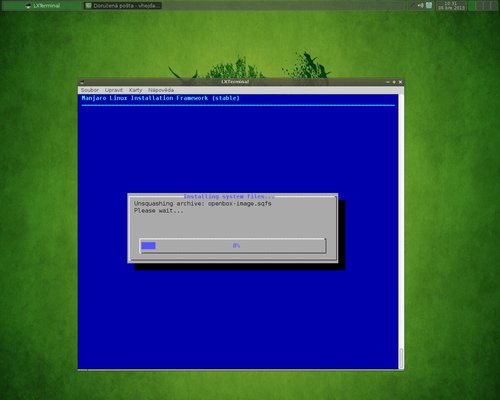Maximize the LXTerminal window
The height and width of the screenshot is (400, 500).
394,82
